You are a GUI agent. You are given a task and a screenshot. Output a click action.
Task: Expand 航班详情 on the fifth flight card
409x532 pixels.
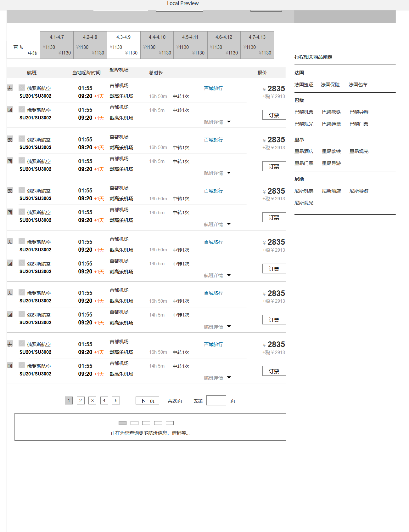tap(217, 327)
